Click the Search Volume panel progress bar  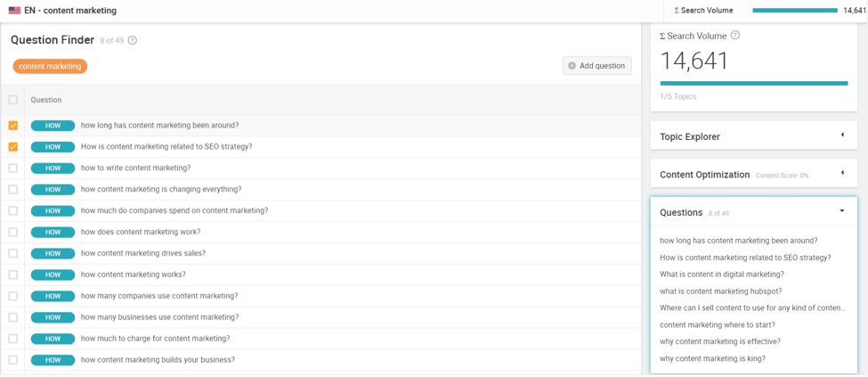coord(754,83)
